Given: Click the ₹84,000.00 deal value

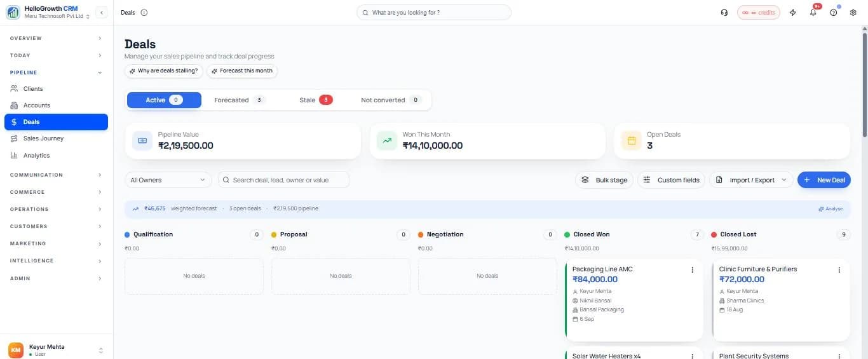Looking at the screenshot, I should click(595, 279).
